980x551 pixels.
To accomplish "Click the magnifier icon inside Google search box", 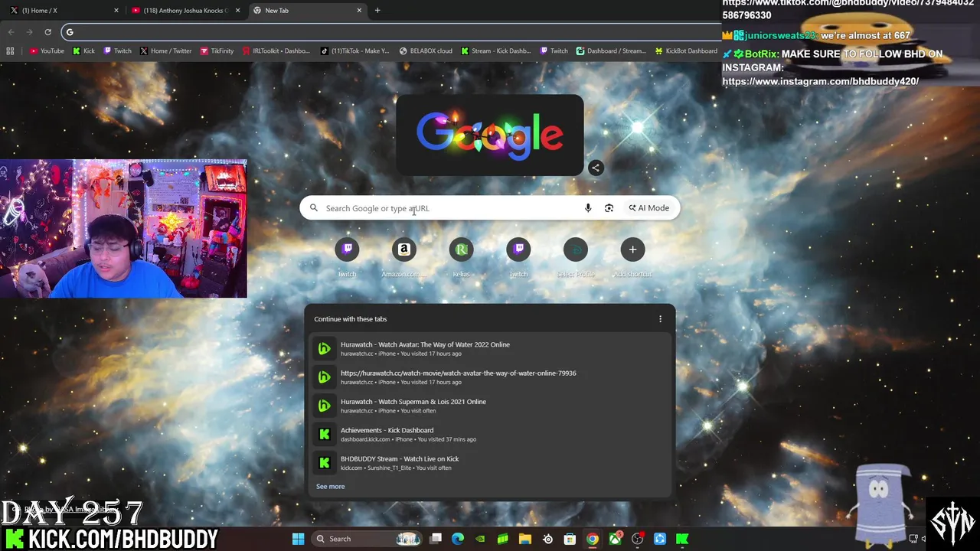I will pyautogui.click(x=313, y=208).
